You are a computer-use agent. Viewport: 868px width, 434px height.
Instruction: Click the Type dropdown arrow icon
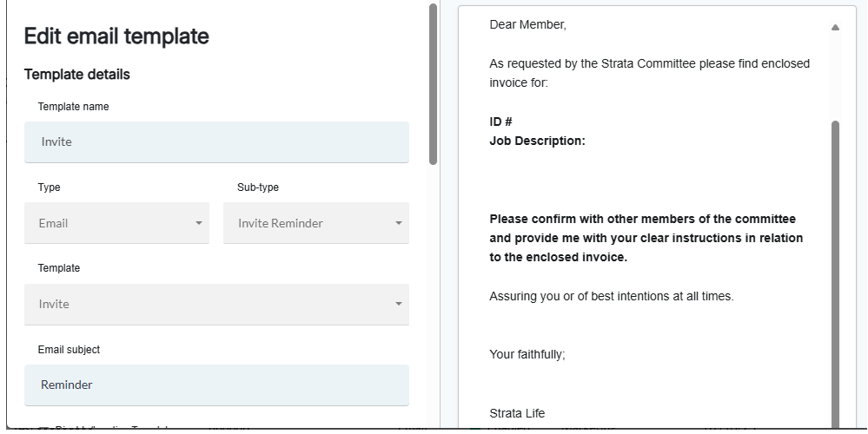tap(199, 223)
